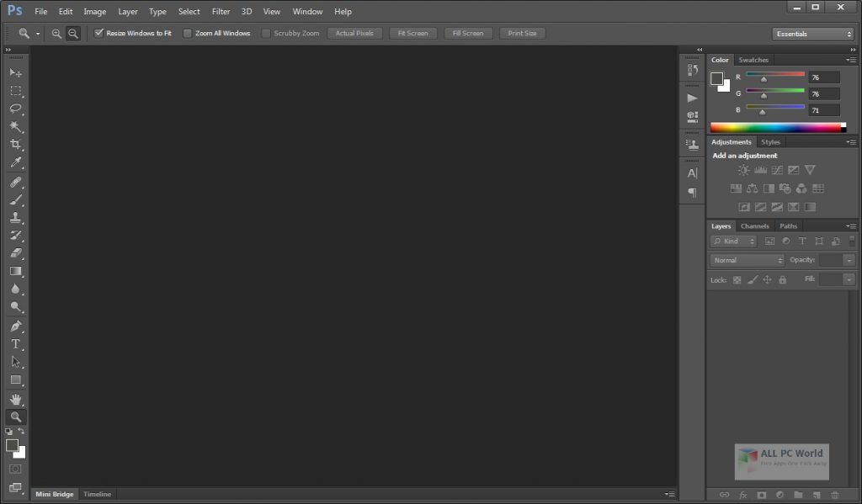Add a Color Balance adjustment
Viewport: 862px width, 504px height.
[752, 188]
